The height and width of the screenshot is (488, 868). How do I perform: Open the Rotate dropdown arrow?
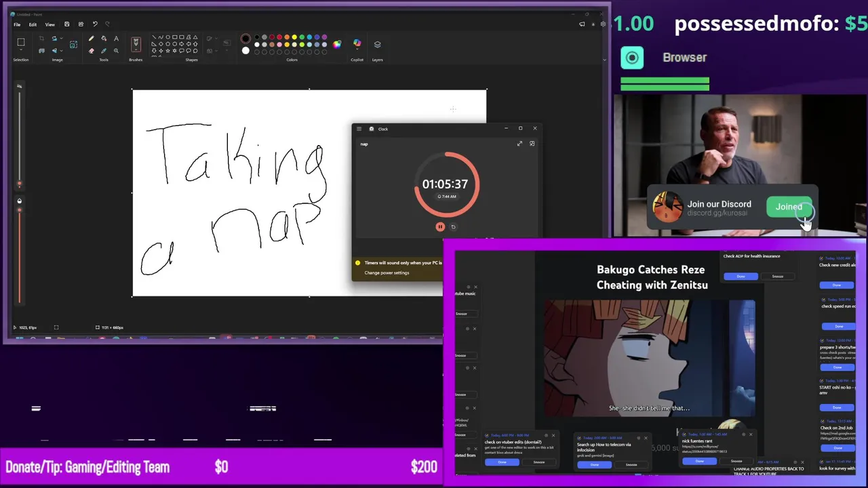coord(60,39)
